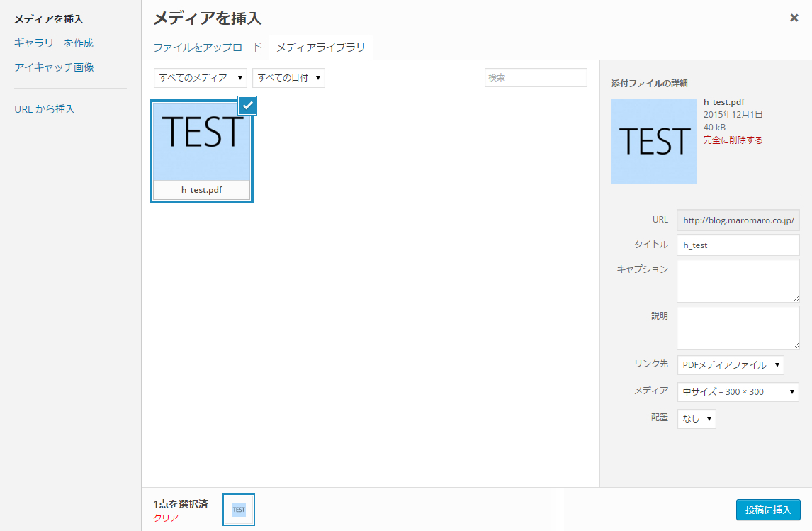Screen dimensions: 812x531
Task: Select the h_test.pdf thumbnail in library
Action: pyautogui.click(x=201, y=151)
